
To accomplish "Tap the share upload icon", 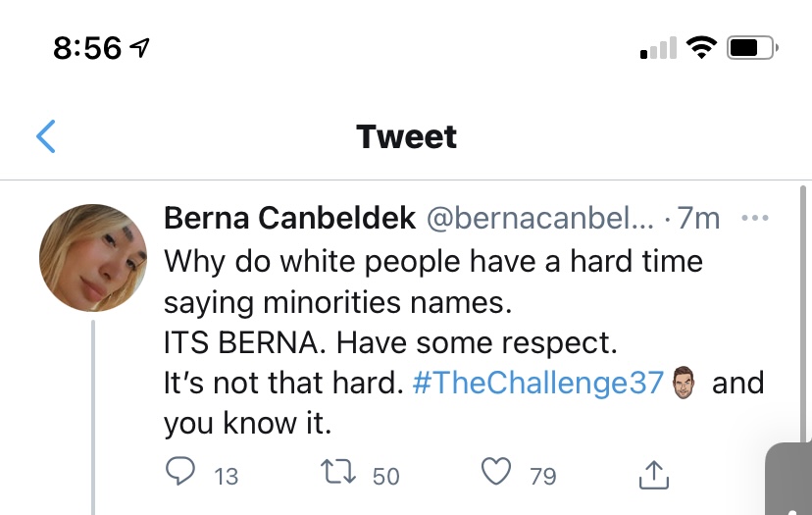I will [x=653, y=475].
